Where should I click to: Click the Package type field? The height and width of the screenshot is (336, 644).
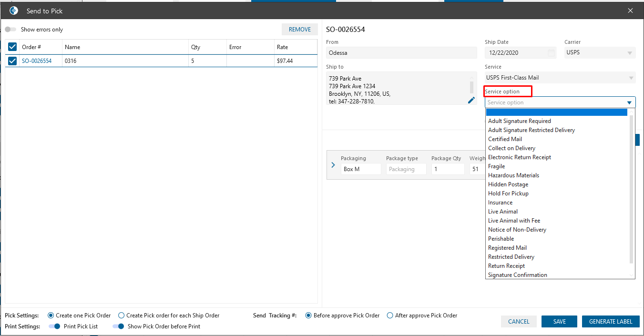(406, 169)
